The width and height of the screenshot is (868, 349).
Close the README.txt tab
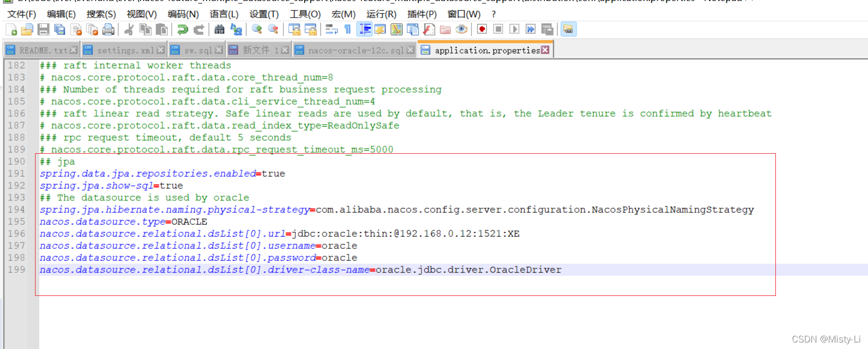[74, 50]
